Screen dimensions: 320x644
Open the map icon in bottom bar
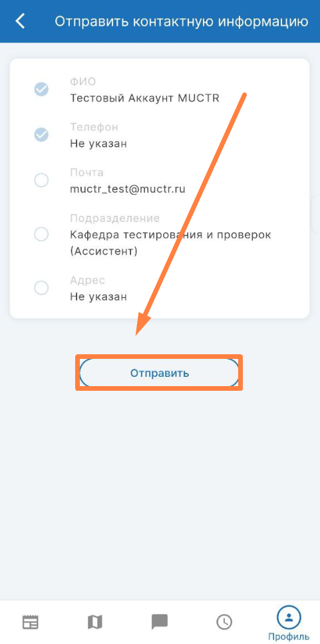coord(95,622)
